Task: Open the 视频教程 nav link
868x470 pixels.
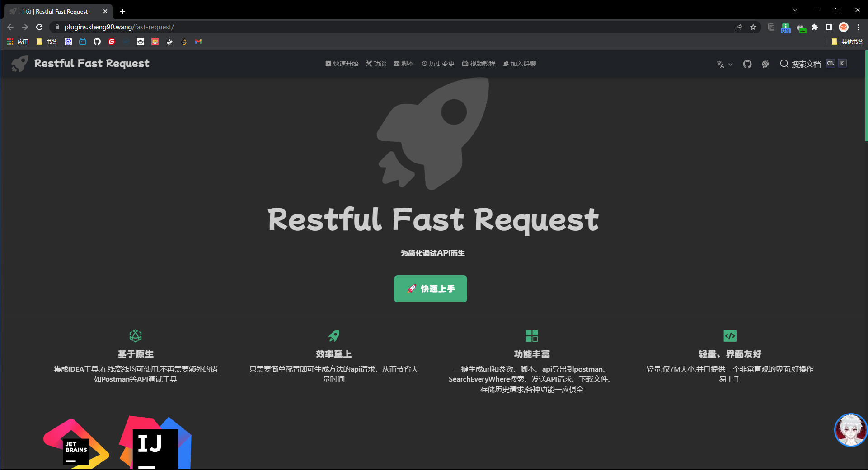Action: (x=479, y=64)
